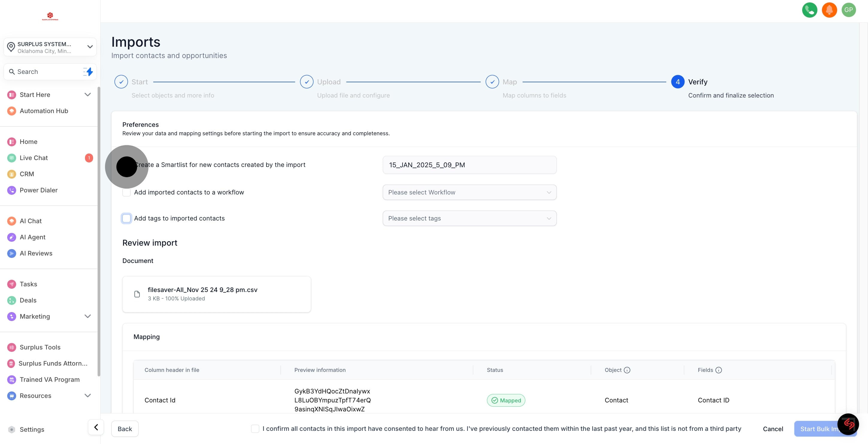This screenshot has width=868, height=444.
Task: Collapse sidebar with left arrow icon
Action: 96,427
